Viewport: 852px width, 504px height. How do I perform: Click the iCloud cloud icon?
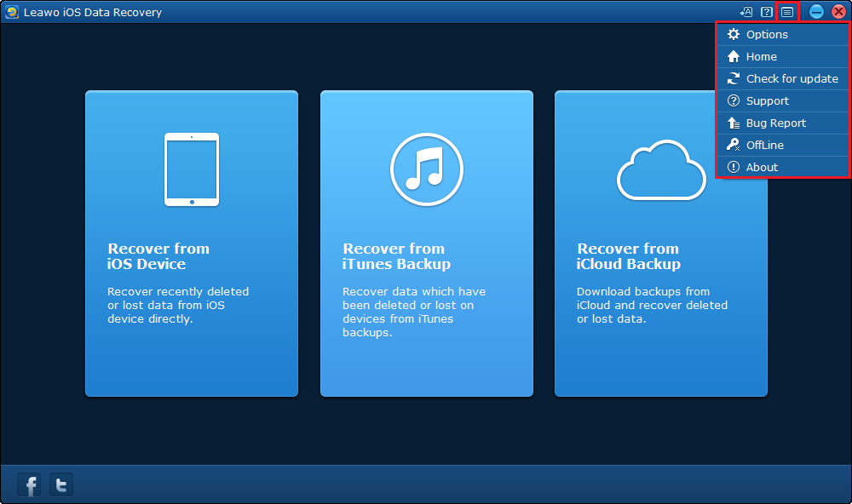tap(661, 170)
